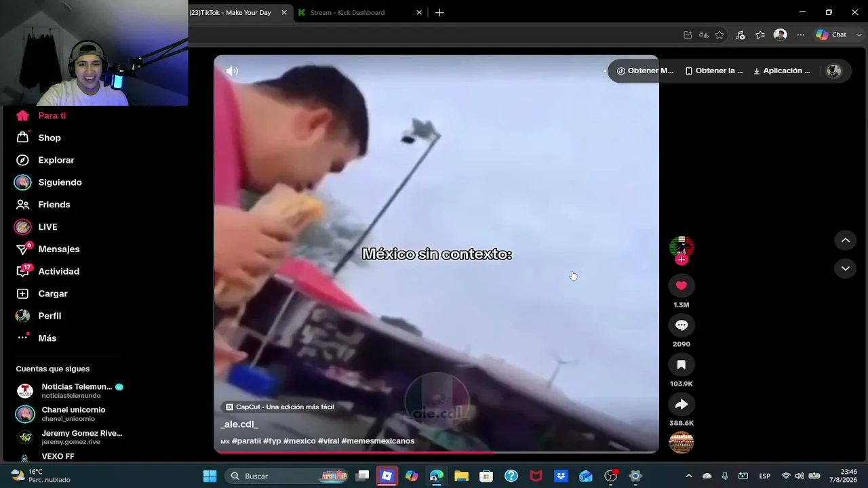Open the favorites list icon
The height and width of the screenshot is (488, 868).
click(760, 35)
